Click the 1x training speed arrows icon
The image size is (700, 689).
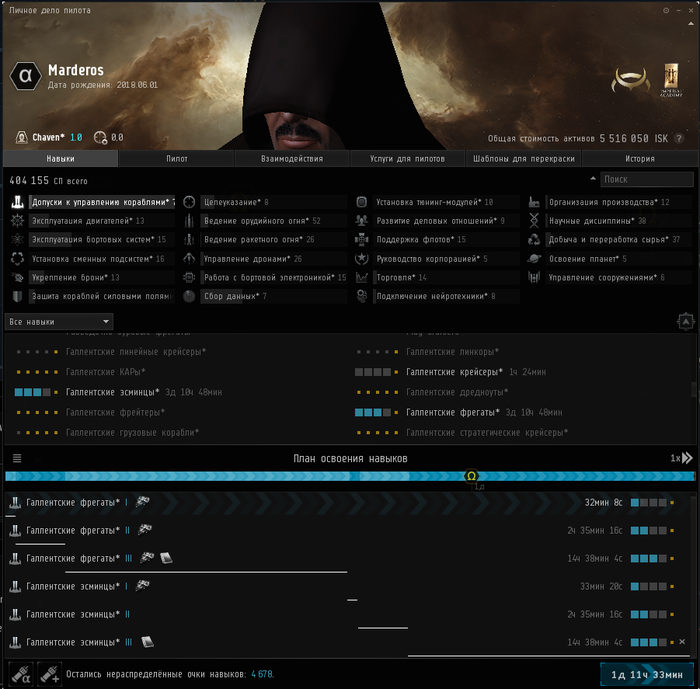click(681, 458)
